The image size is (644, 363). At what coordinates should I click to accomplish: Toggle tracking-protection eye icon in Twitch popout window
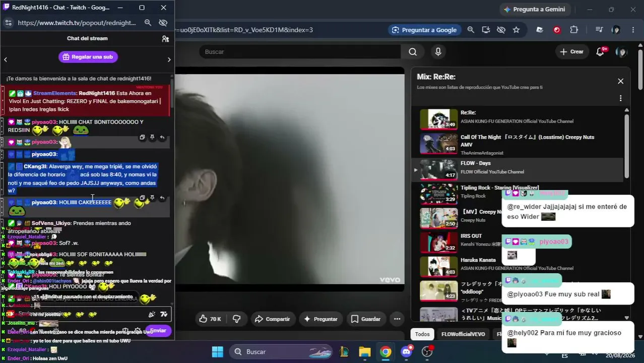tap(163, 23)
